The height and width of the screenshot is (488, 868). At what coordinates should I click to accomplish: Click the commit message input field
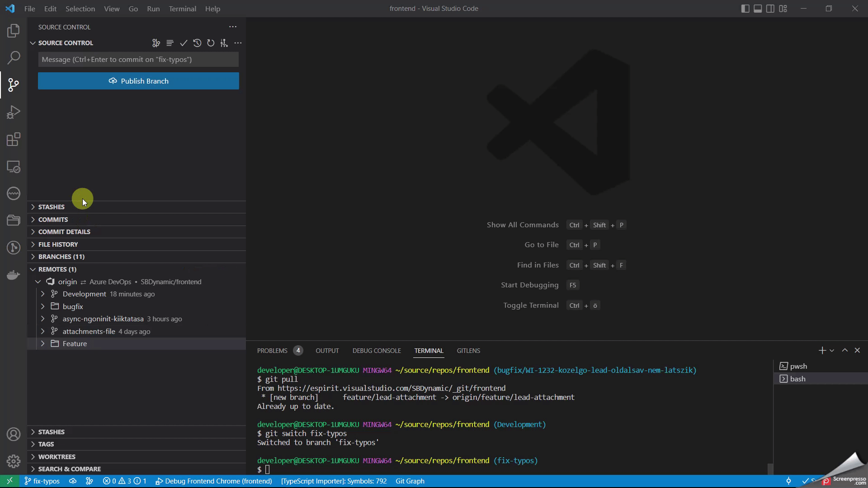pyautogui.click(x=138, y=59)
